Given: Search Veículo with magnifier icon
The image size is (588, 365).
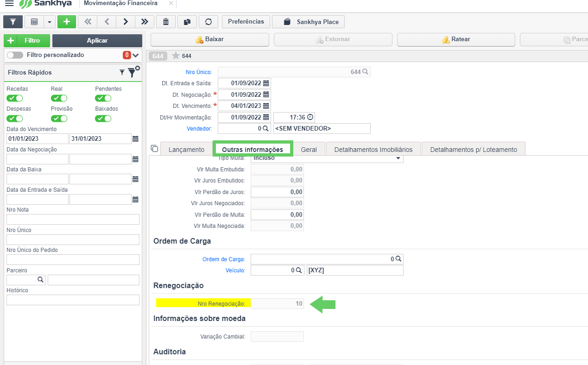Looking at the screenshot, I should click(x=299, y=270).
